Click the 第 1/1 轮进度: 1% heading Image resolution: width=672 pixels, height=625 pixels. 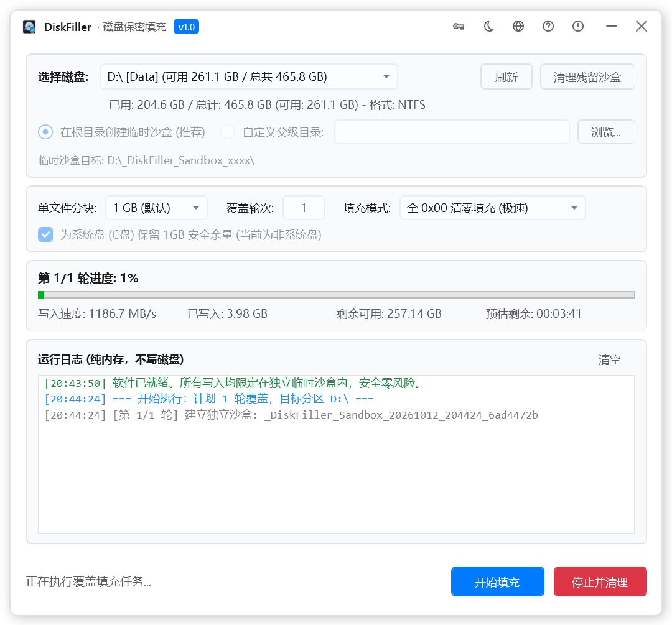point(88,279)
